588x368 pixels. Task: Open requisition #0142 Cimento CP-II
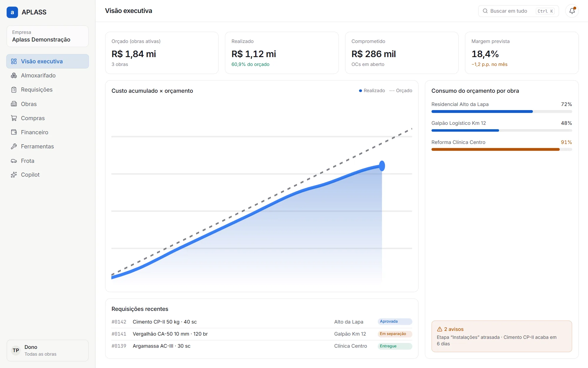click(x=262, y=322)
